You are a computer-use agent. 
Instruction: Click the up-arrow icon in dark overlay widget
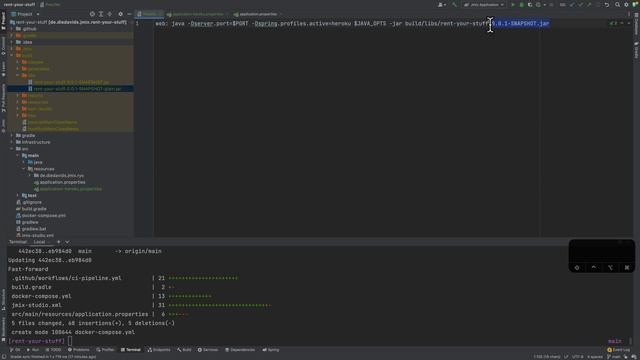593,267
